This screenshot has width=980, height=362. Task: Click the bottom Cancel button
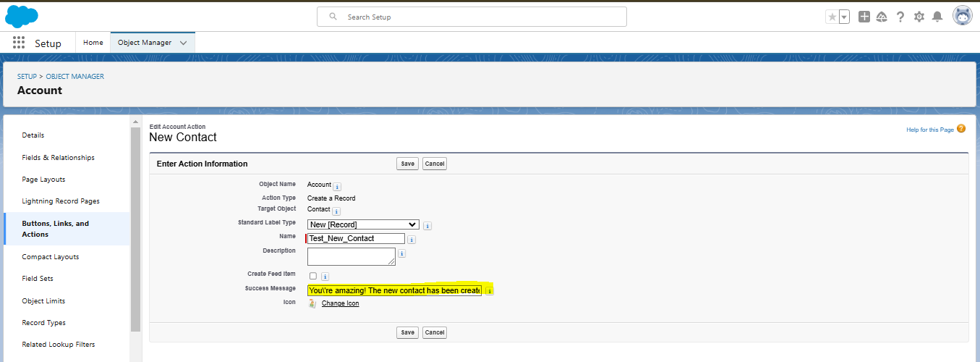pyautogui.click(x=435, y=332)
